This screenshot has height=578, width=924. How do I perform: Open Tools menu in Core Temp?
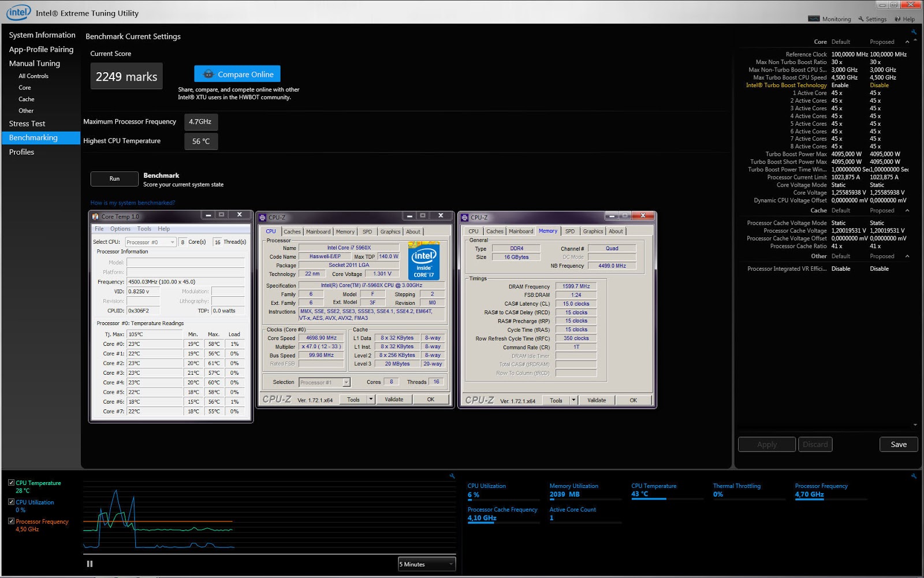(144, 229)
